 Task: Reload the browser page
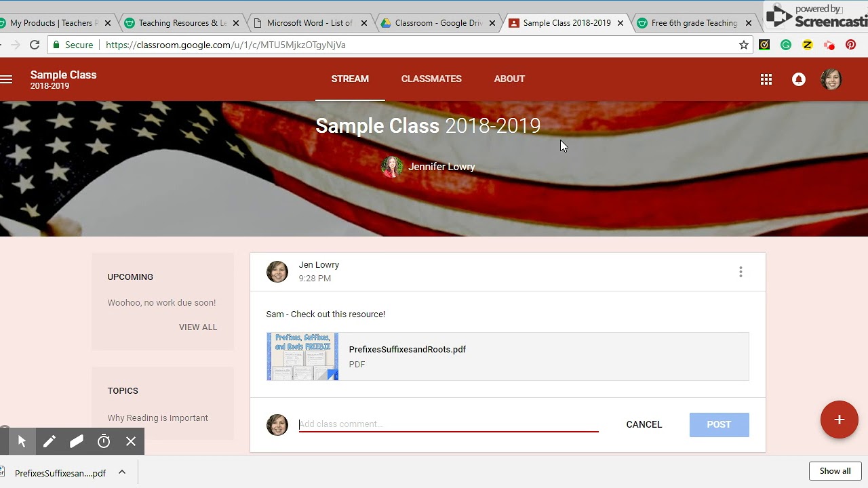(35, 45)
